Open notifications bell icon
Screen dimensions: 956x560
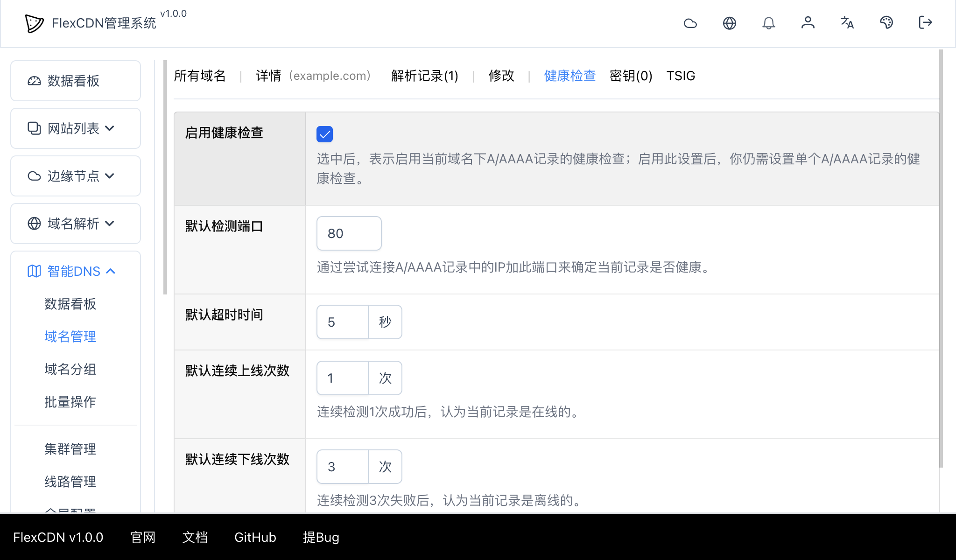769,23
